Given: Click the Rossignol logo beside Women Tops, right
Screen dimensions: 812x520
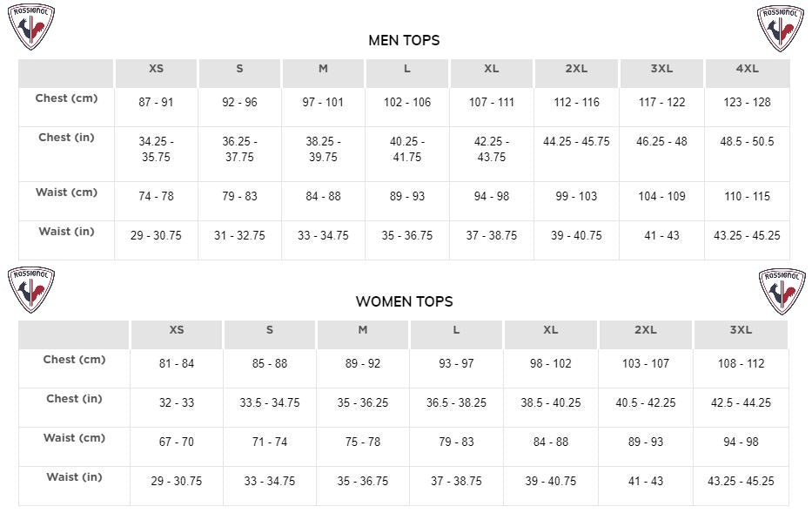Looking at the screenshot, I should (x=782, y=292).
